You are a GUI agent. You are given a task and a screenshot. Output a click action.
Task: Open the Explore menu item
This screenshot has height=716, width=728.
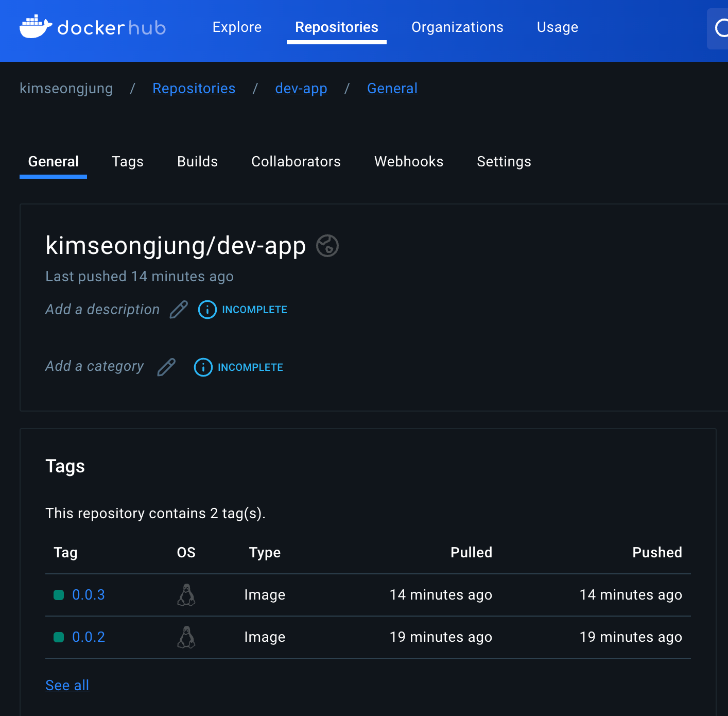coord(237,27)
